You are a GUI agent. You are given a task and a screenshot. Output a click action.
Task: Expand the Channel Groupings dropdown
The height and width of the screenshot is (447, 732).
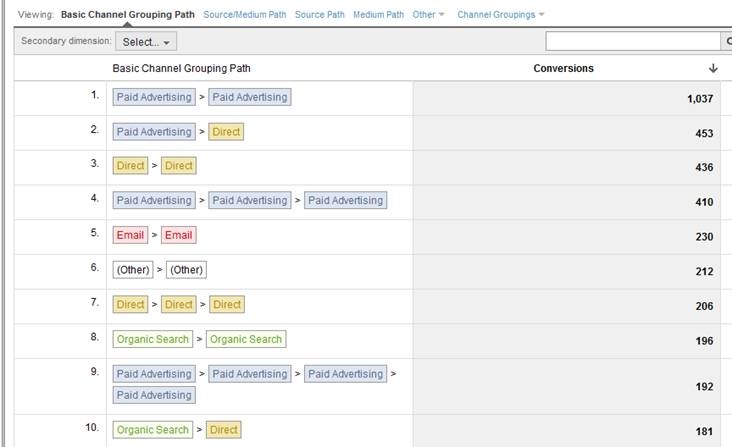(x=501, y=15)
